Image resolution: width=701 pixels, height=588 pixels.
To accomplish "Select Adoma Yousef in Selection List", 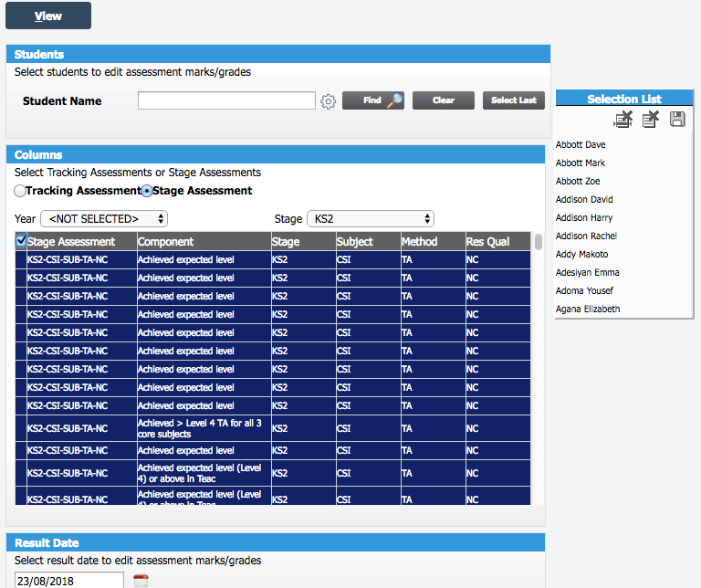I will click(584, 290).
